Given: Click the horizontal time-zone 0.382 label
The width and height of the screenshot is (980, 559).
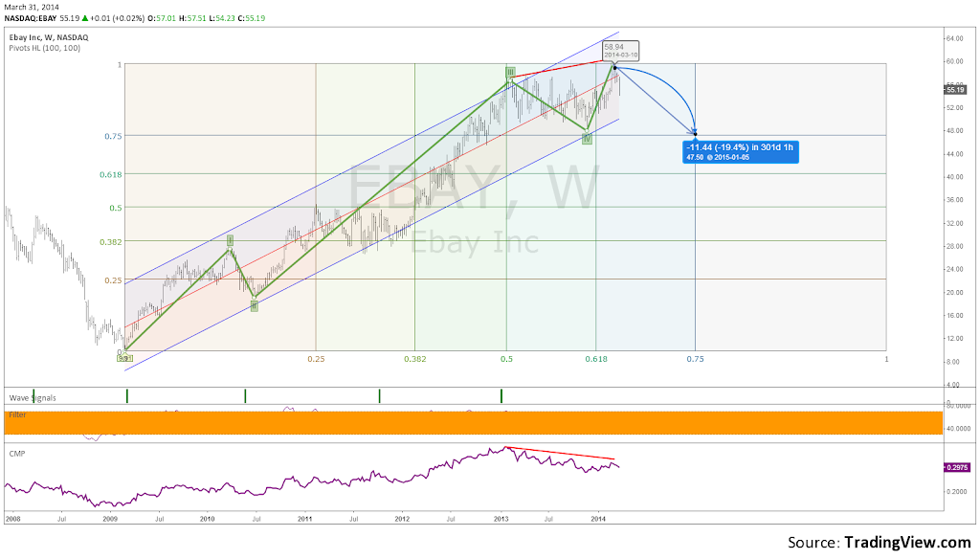Looking at the screenshot, I should [x=415, y=359].
